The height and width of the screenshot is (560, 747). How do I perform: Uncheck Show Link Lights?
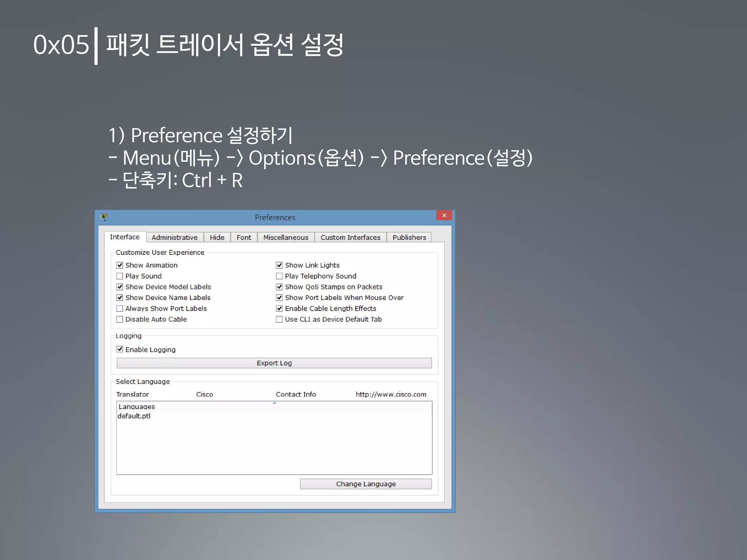pos(279,265)
